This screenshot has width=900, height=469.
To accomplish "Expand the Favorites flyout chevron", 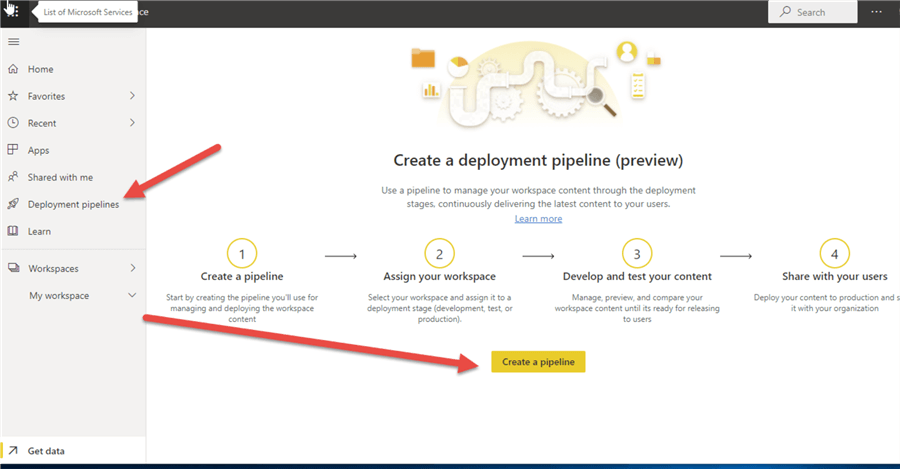I will (132, 96).
